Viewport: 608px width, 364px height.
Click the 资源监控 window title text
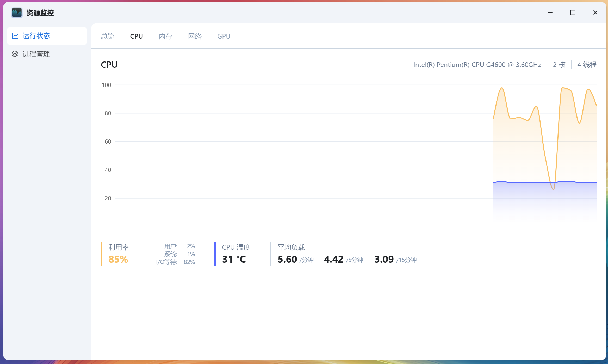coord(40,13)
